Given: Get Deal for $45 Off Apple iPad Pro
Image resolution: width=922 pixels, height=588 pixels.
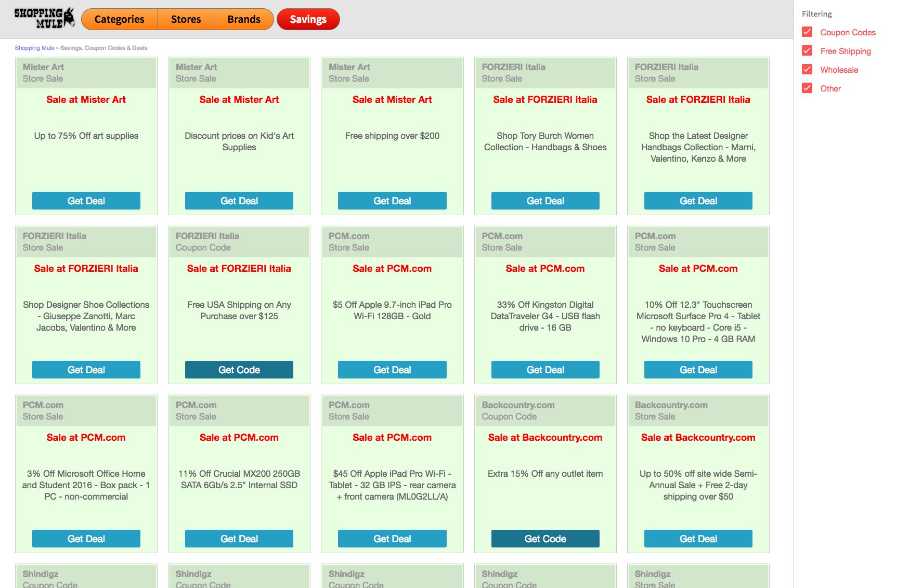Looking at the screenshot, I should coord(392,539).
